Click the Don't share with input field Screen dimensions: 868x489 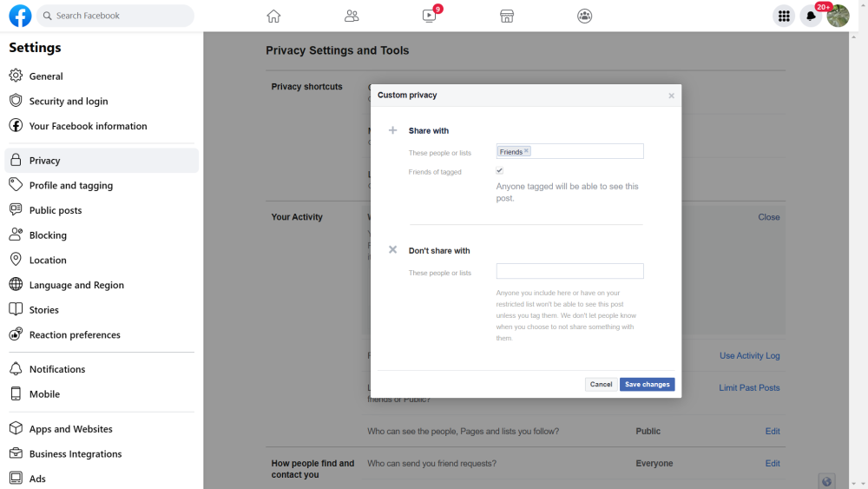569,271
